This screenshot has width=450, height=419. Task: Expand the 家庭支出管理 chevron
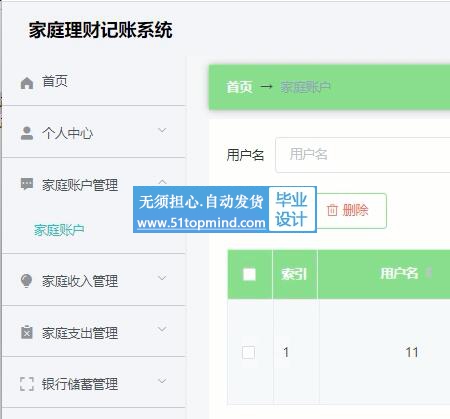tap(162, 329)
